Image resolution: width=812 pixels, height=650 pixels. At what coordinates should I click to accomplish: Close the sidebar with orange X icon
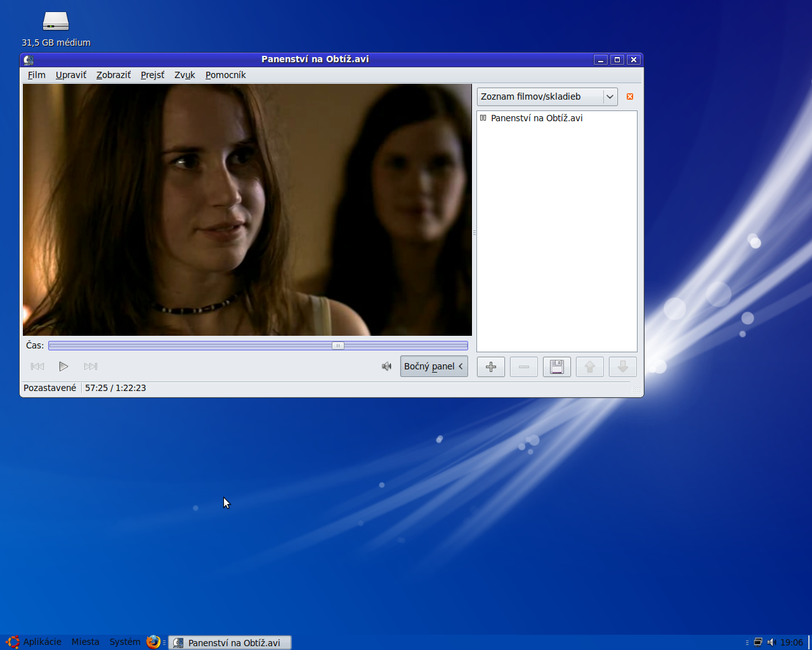[x=629, y=96]
